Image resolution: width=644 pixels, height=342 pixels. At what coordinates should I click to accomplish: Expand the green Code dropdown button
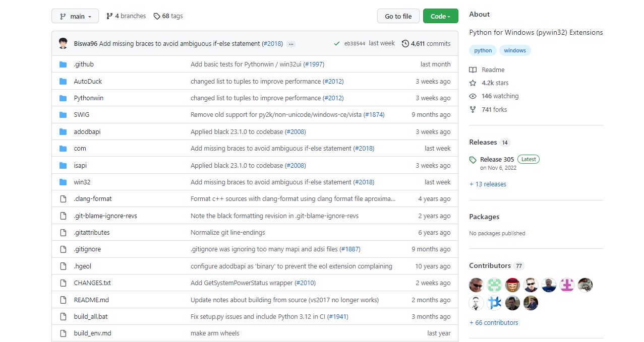(440, 16)
